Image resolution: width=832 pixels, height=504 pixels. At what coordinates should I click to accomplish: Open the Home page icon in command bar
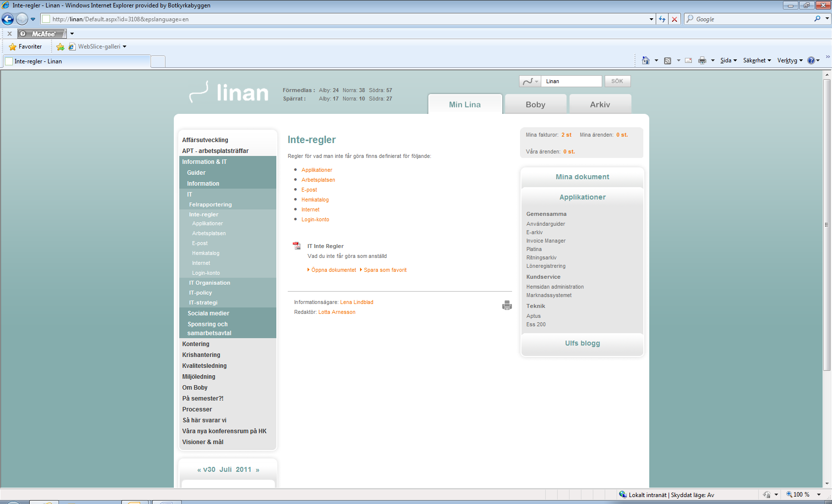tap(646, 60)
